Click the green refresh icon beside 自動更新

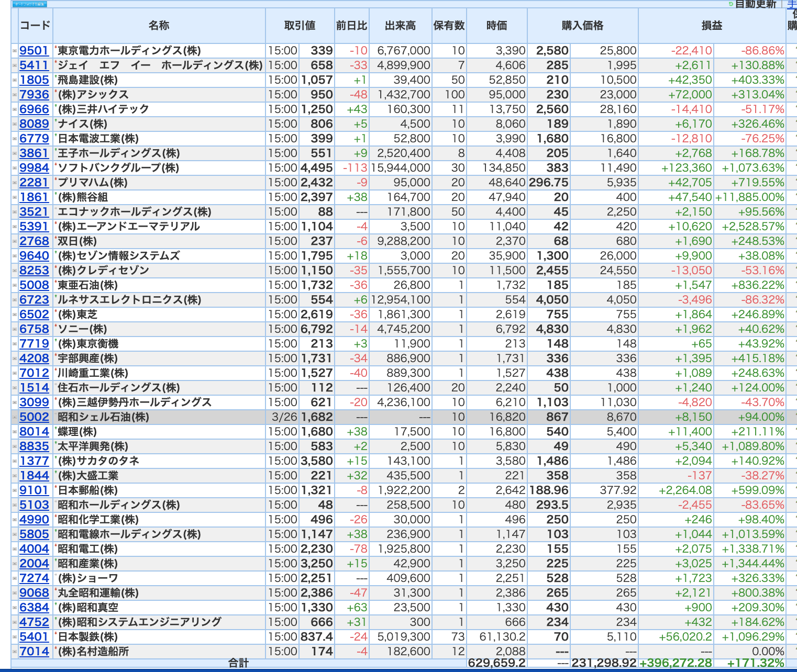click(731, 4)
